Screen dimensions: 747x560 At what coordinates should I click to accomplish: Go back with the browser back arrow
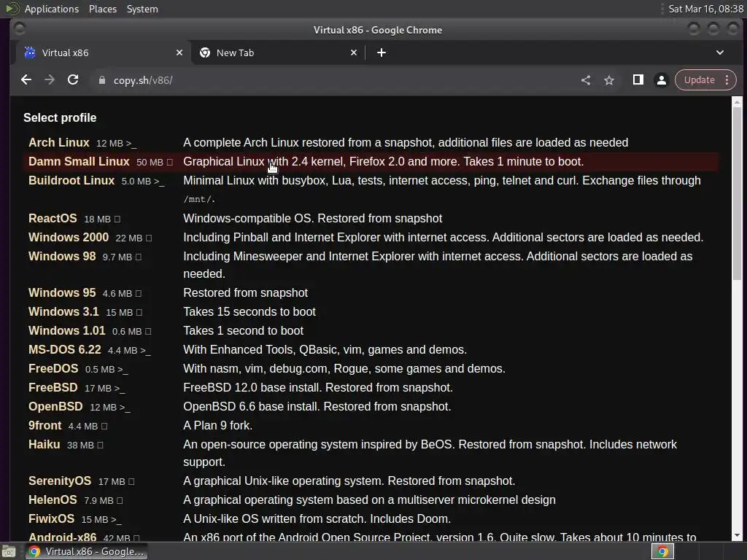click(x=26, y=80)
